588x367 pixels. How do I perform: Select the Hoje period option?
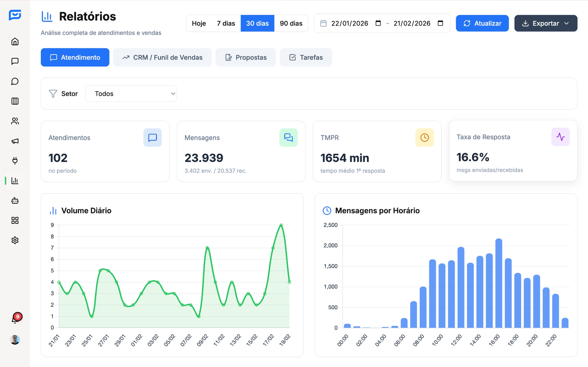(x=198, y=24)
